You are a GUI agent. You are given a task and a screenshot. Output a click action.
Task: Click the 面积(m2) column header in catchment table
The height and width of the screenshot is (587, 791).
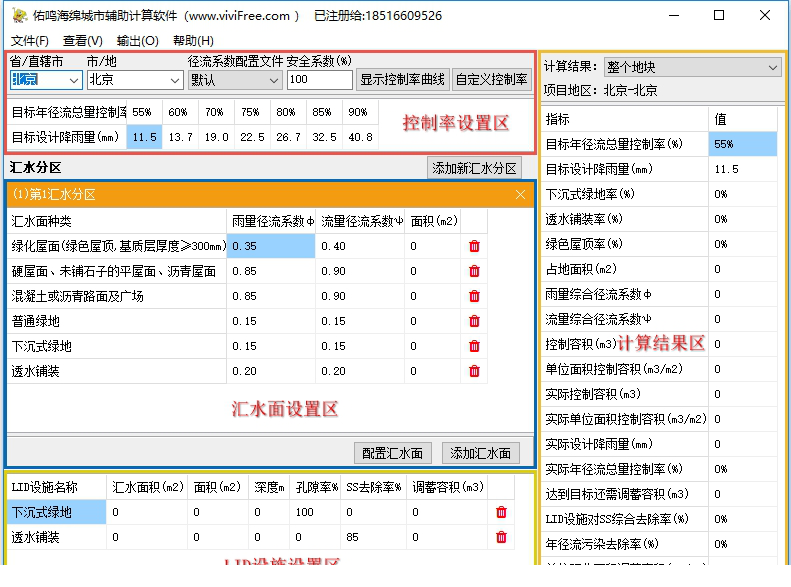434,221
